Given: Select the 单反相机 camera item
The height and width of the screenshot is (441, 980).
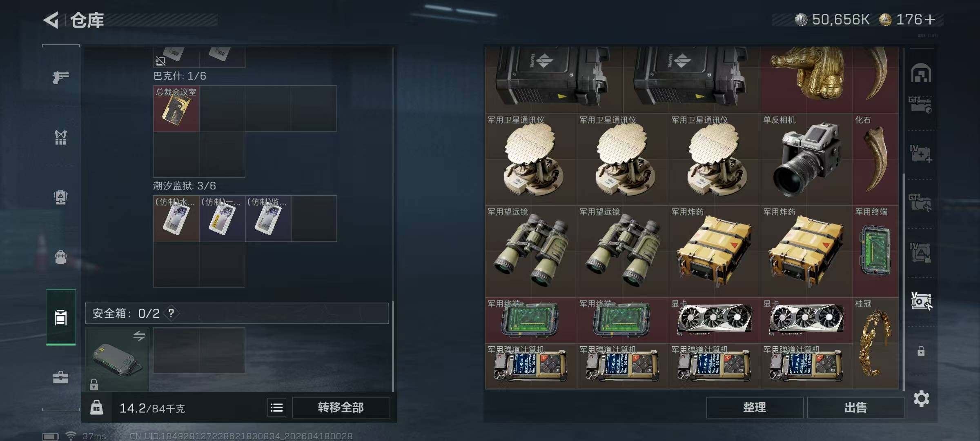Looking at the screenshot, I should coord(806,159).
